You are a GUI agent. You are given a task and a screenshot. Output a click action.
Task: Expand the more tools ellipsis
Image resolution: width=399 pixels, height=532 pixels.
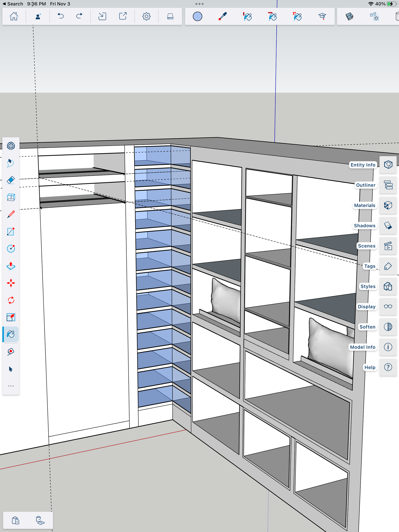point(11,386)
